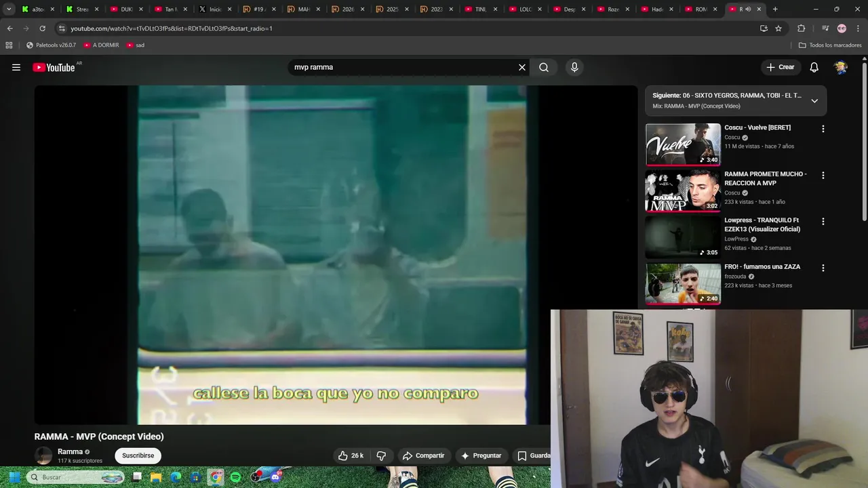Open Microsoft Edge from the taskbar
868x488 pixels.
click(x=176, y=477)
